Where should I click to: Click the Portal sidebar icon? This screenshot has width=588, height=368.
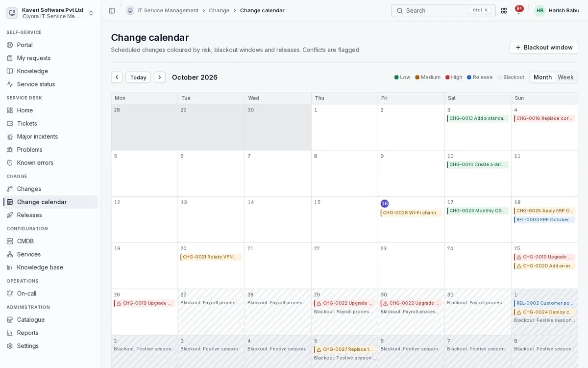click(10, 45)
